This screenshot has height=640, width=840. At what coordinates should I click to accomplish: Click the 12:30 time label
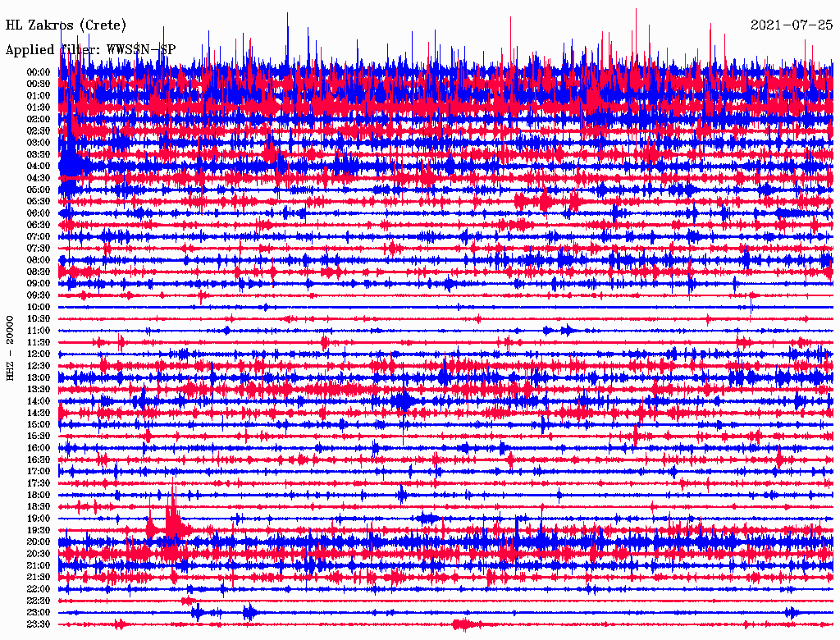(x=39, y=366)
